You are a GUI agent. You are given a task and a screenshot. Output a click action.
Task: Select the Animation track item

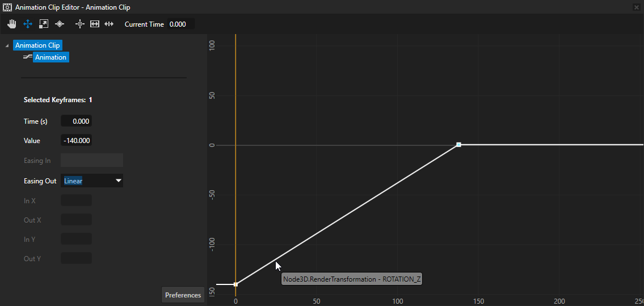tap(50, 57)
